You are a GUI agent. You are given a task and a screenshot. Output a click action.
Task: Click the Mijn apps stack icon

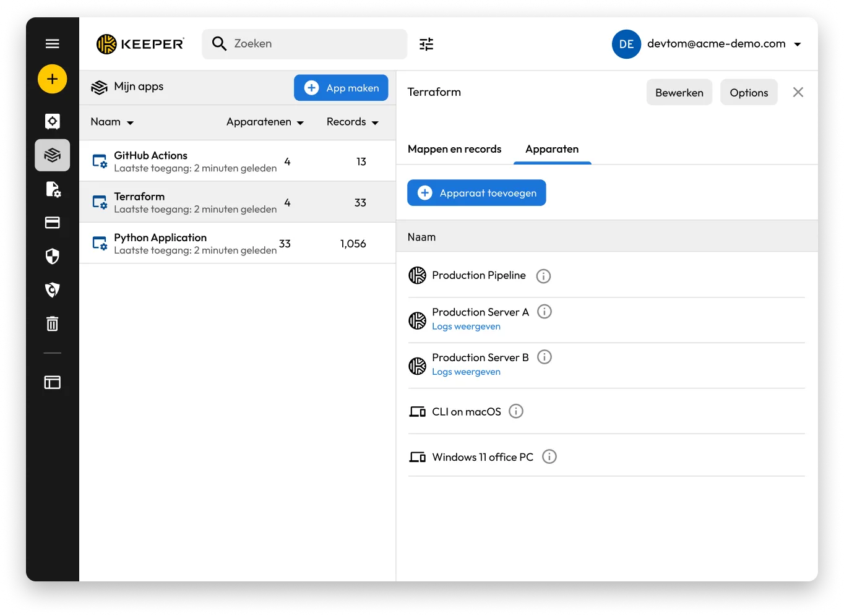coord(99,88)
